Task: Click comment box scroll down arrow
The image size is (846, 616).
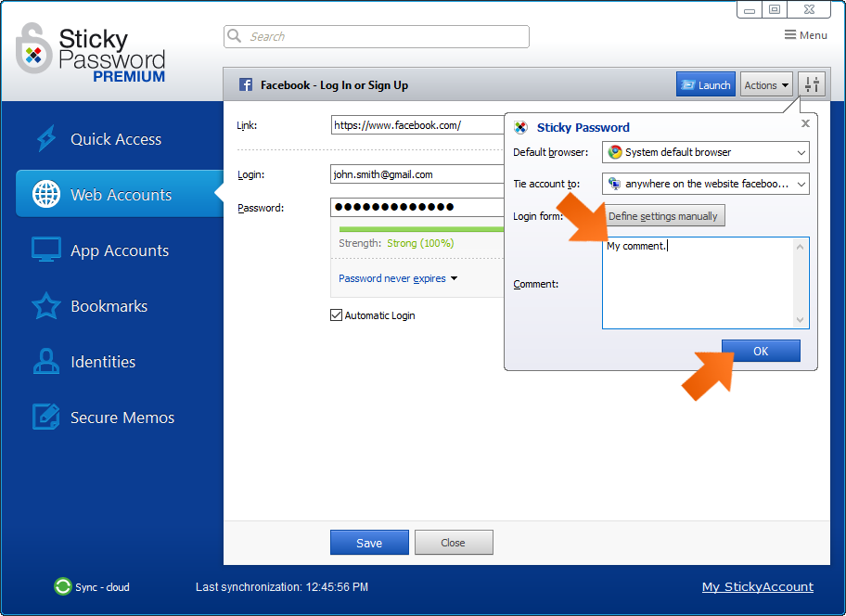Action: pos(801,319)
